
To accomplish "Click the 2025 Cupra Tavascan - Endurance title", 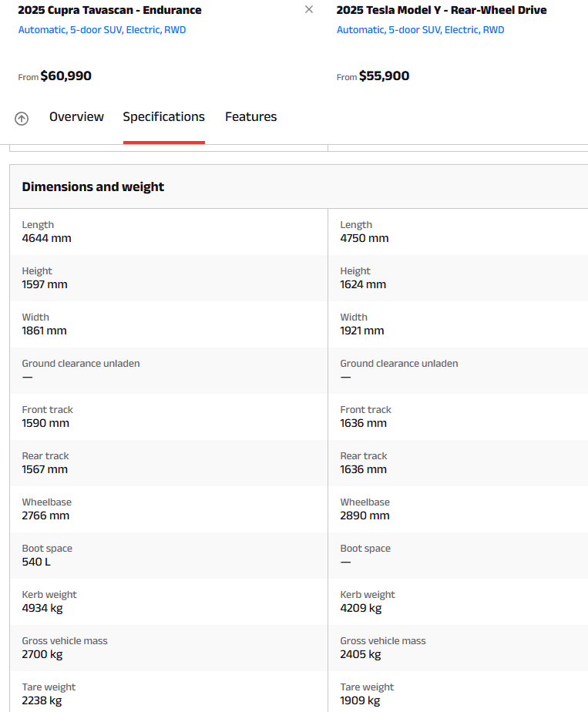I will 109,10.
